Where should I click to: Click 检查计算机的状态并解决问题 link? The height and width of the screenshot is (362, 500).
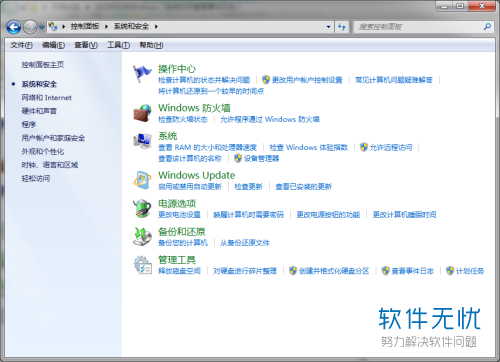[x=204, y=80]
